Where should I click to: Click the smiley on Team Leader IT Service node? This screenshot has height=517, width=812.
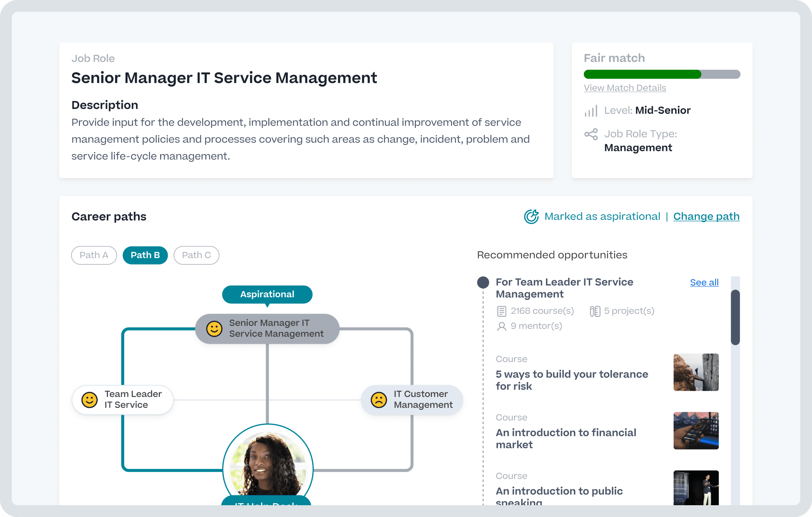click(x=89, y=400)
